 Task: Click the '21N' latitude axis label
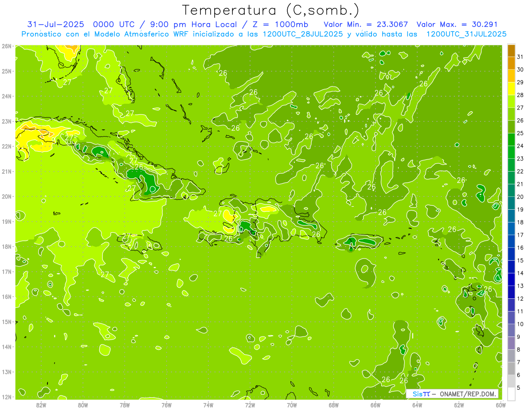[x=6, y=171]
